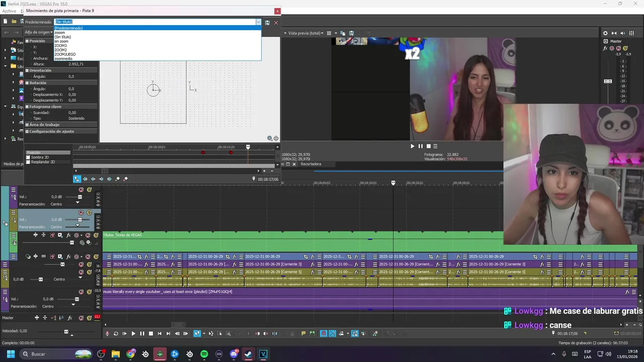Select the Selection Edit Tool
The width and height of the screenshot is (644, 362).
click(x=219, y=333)
